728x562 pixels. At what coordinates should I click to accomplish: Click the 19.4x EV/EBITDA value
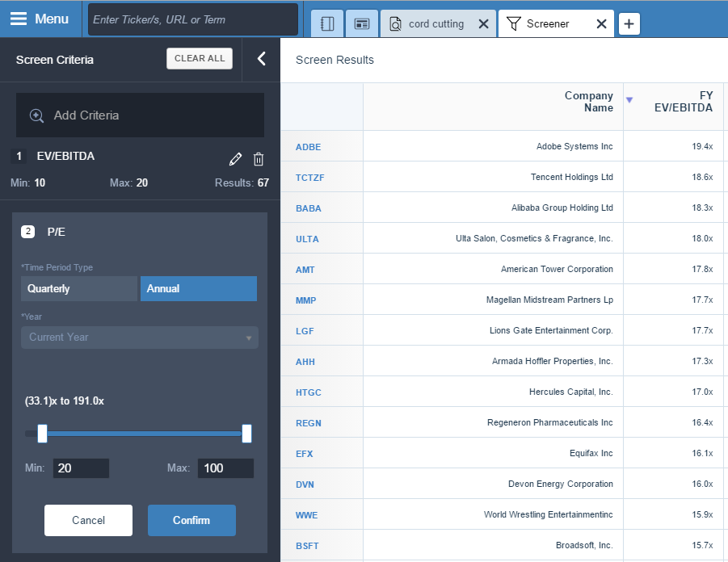click(702, 146)
